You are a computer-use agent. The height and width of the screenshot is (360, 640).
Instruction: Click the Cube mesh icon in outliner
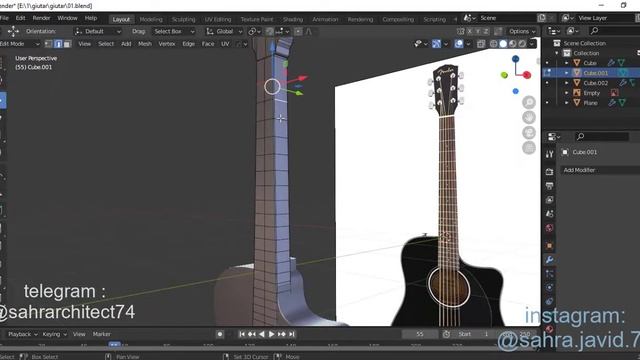[x=577, y=63]
